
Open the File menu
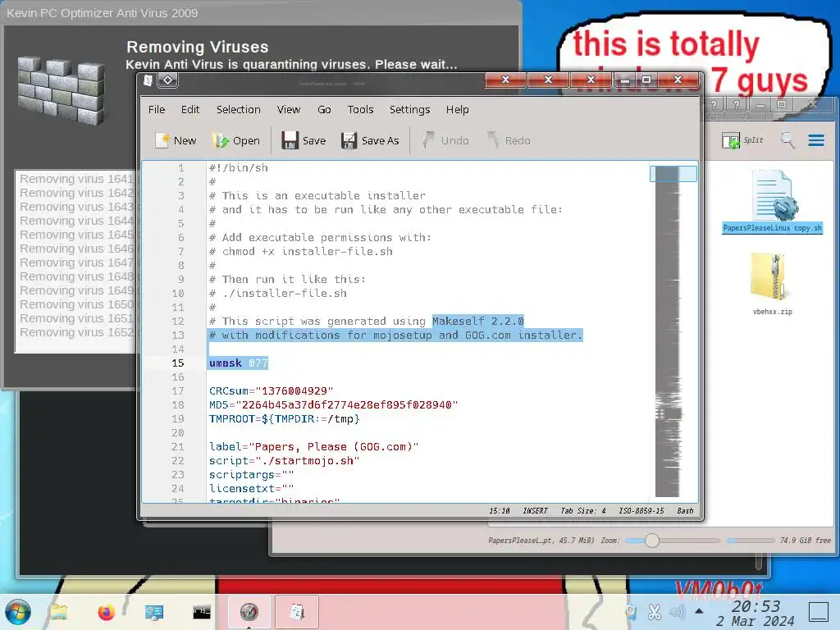[157, 109]
